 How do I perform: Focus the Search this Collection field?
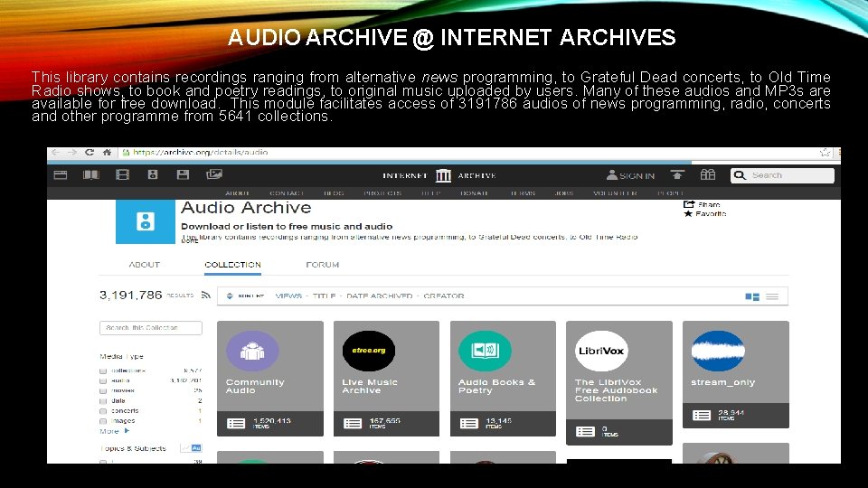pos(151,327)
